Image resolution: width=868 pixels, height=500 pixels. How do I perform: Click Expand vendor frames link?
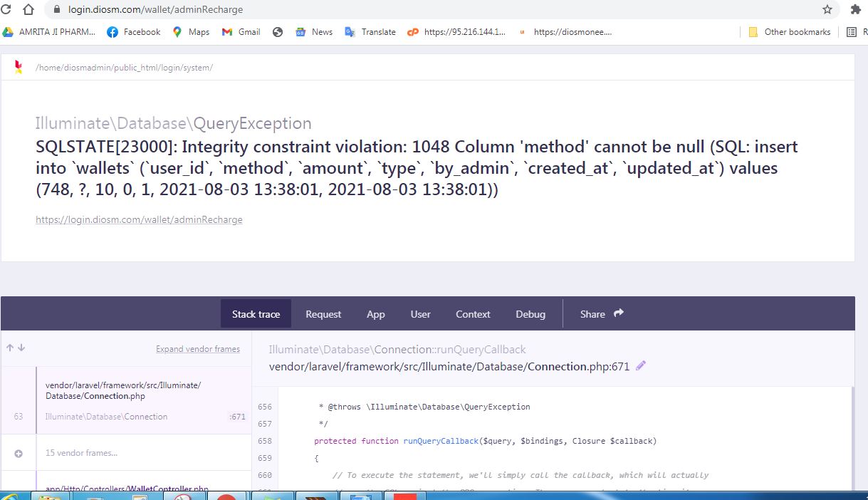(198, 349)
